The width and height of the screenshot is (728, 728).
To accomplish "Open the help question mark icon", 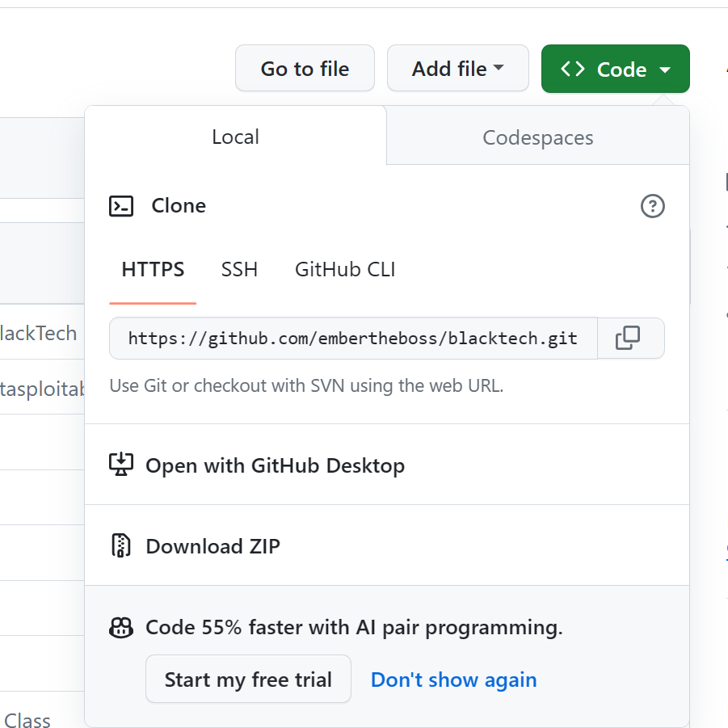I will (x=652, y=206).
